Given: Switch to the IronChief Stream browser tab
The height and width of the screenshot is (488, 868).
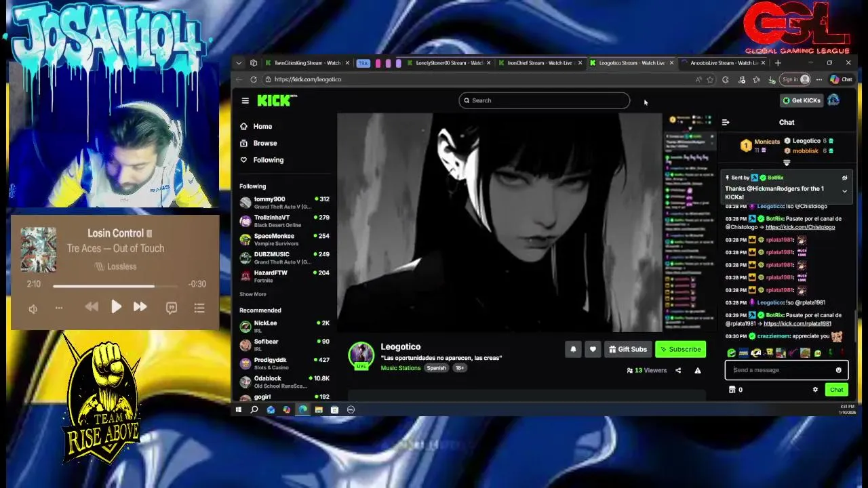Looking at the screenshot, I should click(540, 63).
